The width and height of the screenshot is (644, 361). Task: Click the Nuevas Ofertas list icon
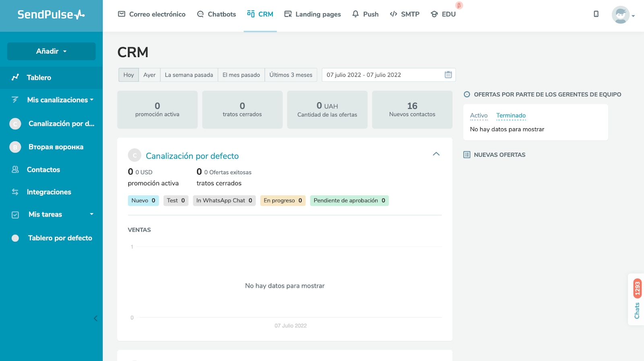467,155
